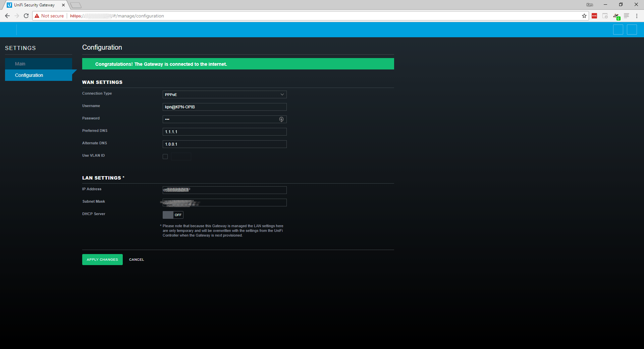Tick the Use VLAN ID checkbox
The height and width of the screenshot is (349, 644).
tap(165, 156)
